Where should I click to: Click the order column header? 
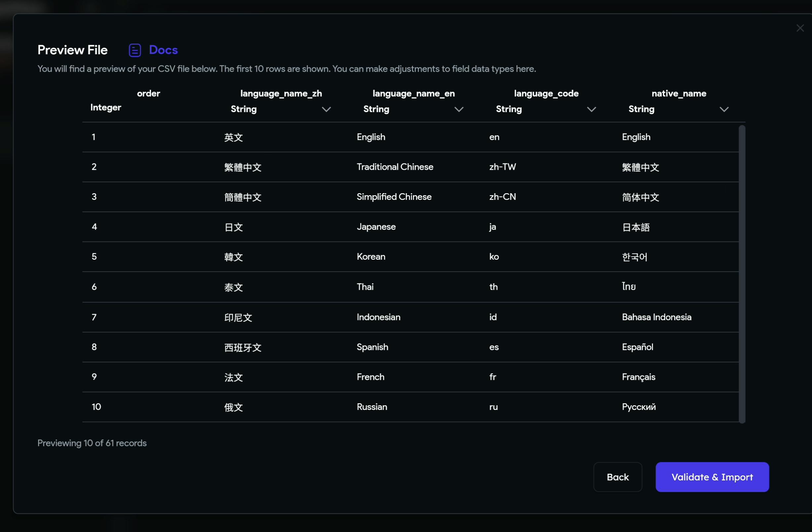click(148, 94)
